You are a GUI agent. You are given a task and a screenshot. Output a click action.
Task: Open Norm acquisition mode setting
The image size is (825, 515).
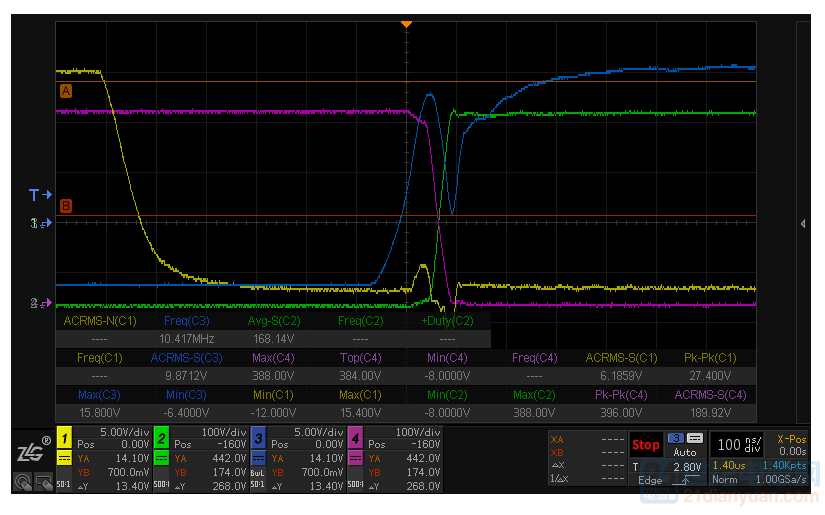[x=725, y=480]
